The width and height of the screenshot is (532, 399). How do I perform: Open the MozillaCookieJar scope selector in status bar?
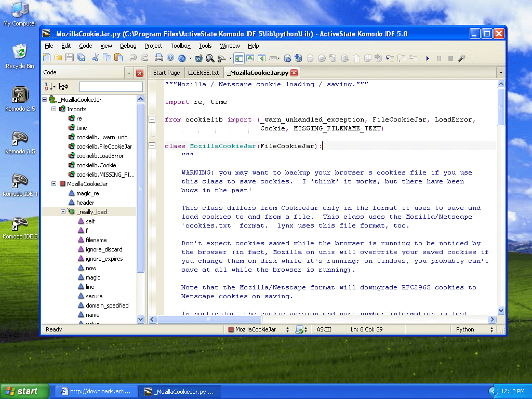(258, 329)
